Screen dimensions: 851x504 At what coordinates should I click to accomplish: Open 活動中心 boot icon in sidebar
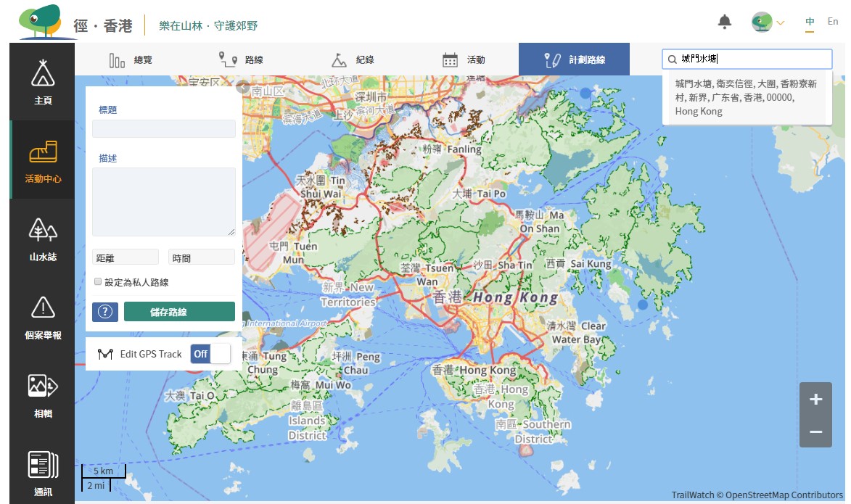43,153
